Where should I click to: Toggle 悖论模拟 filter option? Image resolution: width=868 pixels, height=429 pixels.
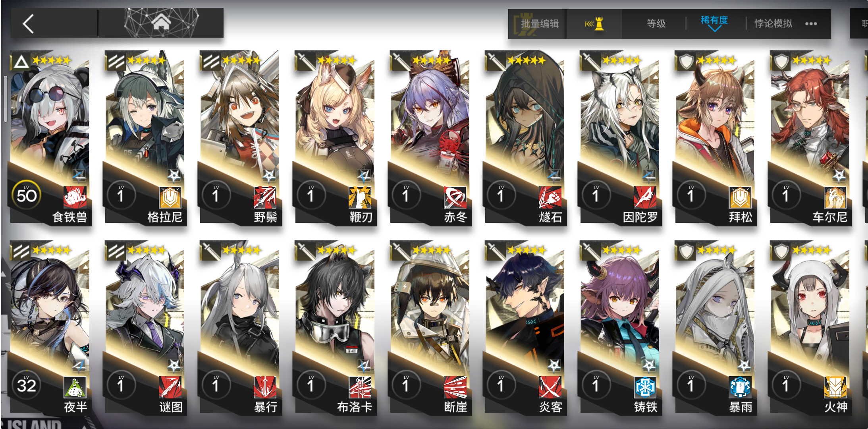[x=773, y=23]
